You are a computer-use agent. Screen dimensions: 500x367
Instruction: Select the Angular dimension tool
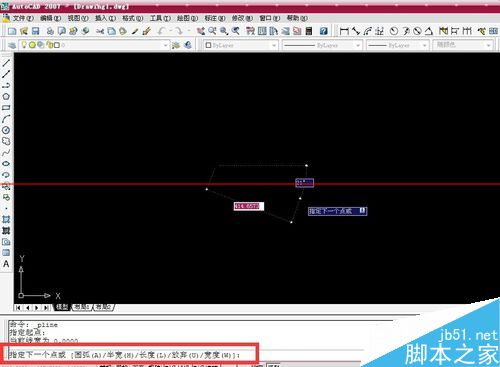(429, 31)
